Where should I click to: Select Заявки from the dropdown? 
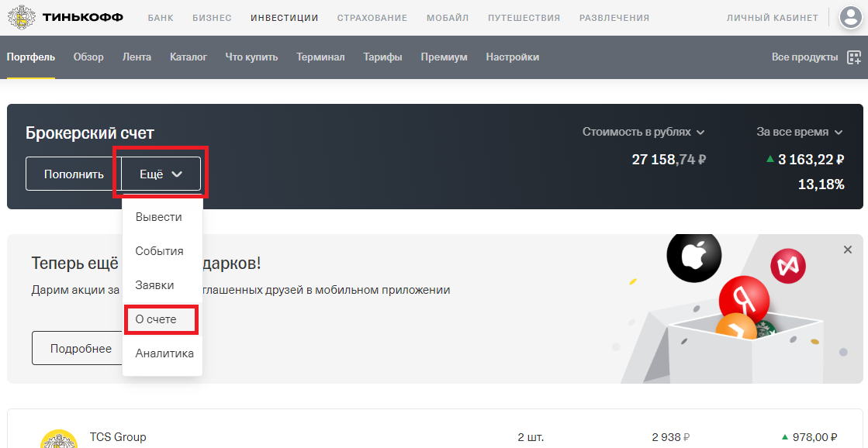pyautogui.click(x=155, y=285)
